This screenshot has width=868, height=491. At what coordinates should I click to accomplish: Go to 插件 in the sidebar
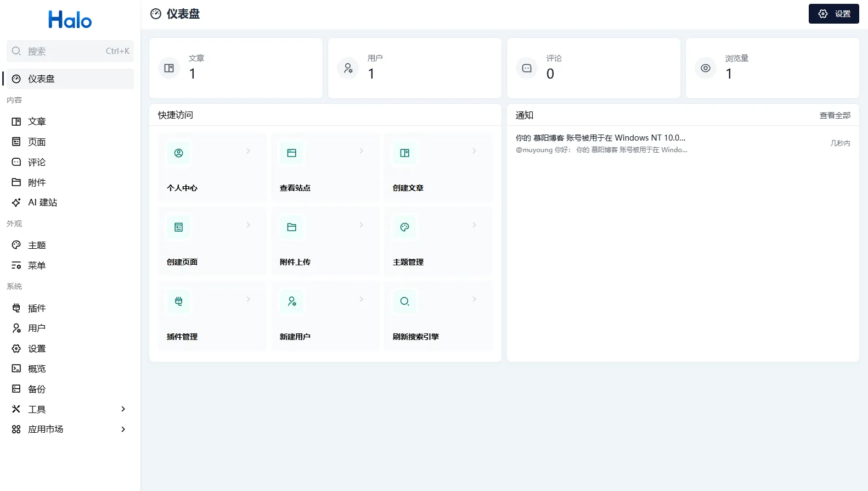[37, 308]
